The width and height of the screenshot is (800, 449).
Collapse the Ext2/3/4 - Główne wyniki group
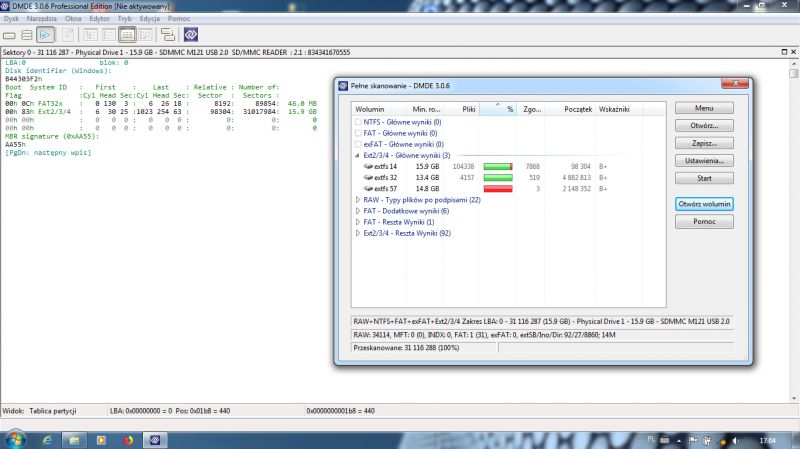pyautogui.click(x=357, y=155)
